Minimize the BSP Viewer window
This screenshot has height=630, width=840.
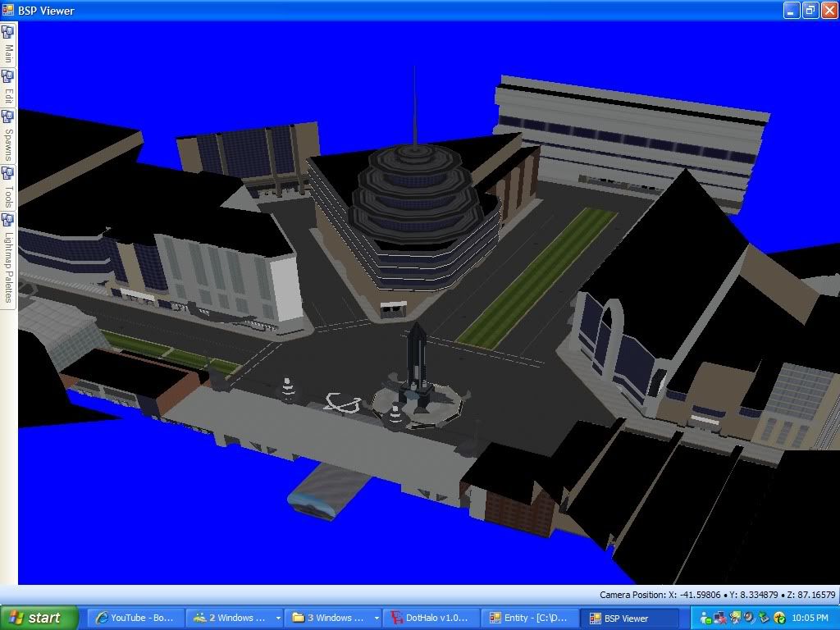(x=792, y=10)
